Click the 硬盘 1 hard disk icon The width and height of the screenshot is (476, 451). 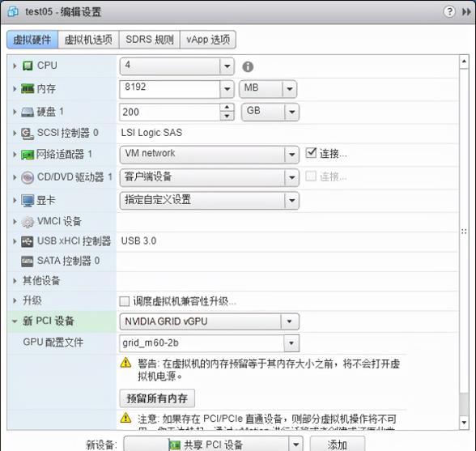point(28,112)
